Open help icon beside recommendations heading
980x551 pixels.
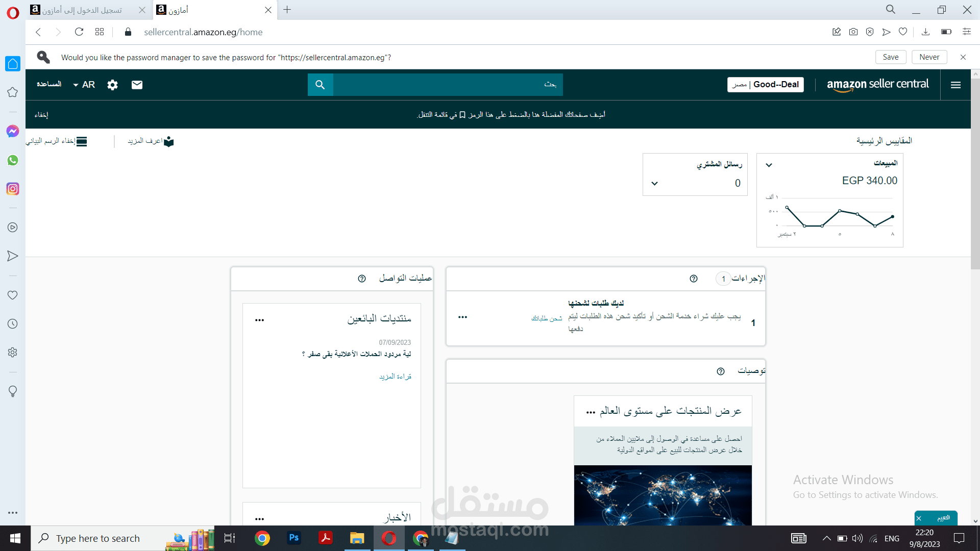721,371
